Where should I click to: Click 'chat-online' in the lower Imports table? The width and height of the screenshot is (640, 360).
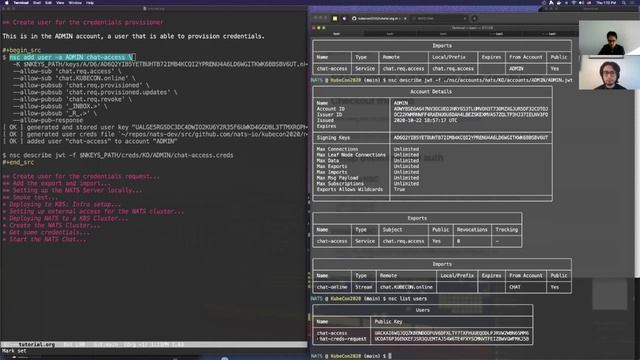(x=332, y=287)
